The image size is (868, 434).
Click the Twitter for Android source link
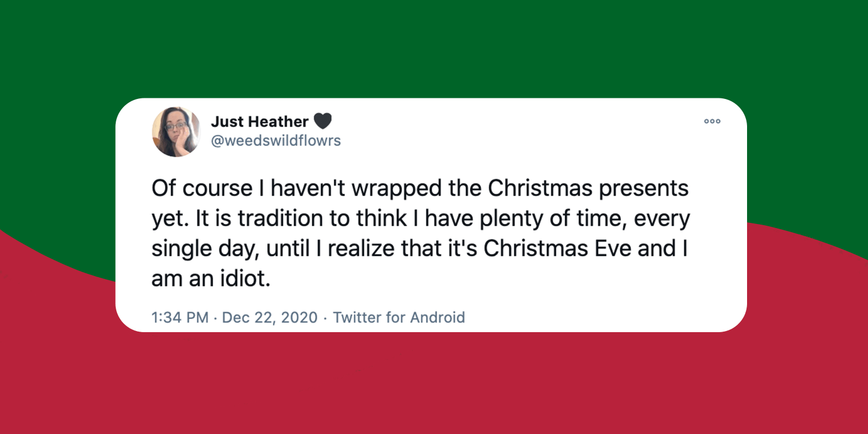coord(399,317)
